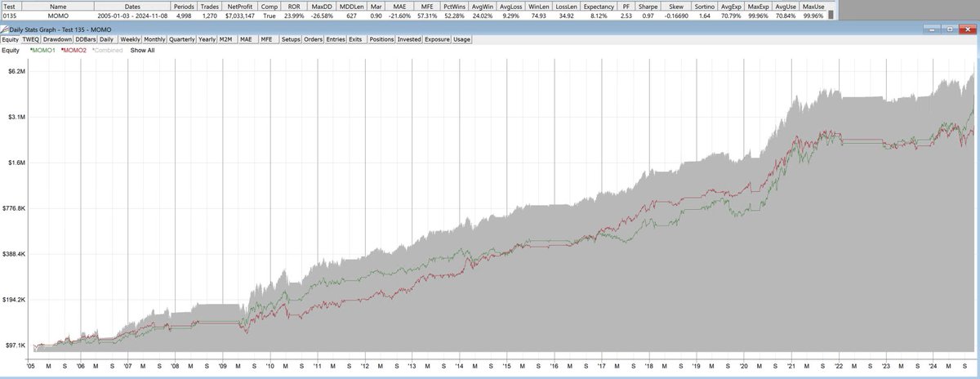Switch to the Exits tab
Image resolution: width=980 pixels, height=379 pixels.
click(x=356, y=38)
